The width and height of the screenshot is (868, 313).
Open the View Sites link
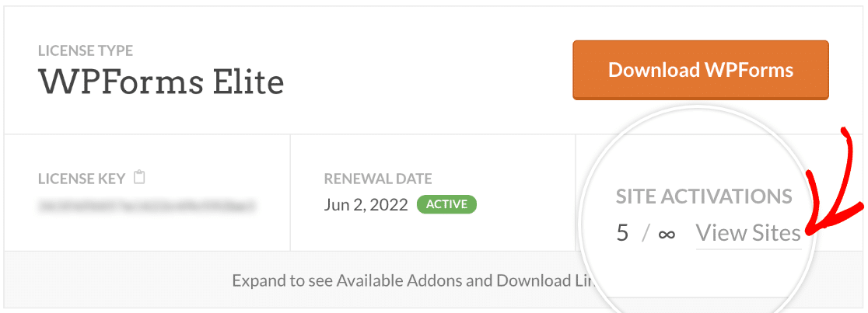coord(748,233)
